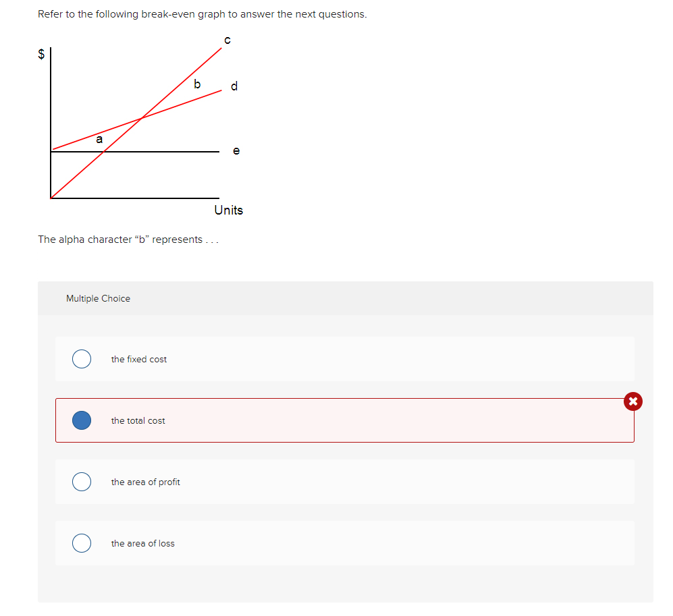Viewport: 673px width, 616px height.
Task: Click the red X incorrect-answer icon
Action: (632, 401)
